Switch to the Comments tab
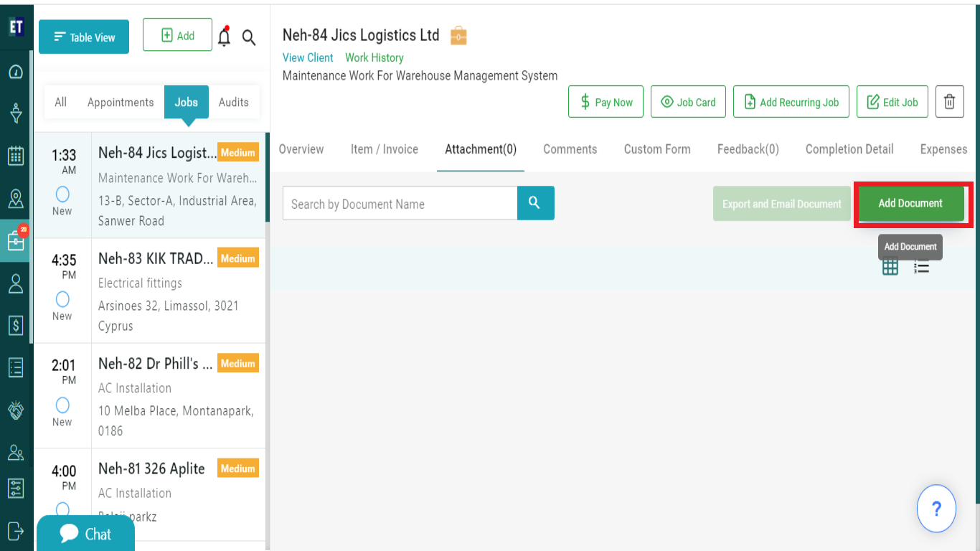 (x=570, y=149)
